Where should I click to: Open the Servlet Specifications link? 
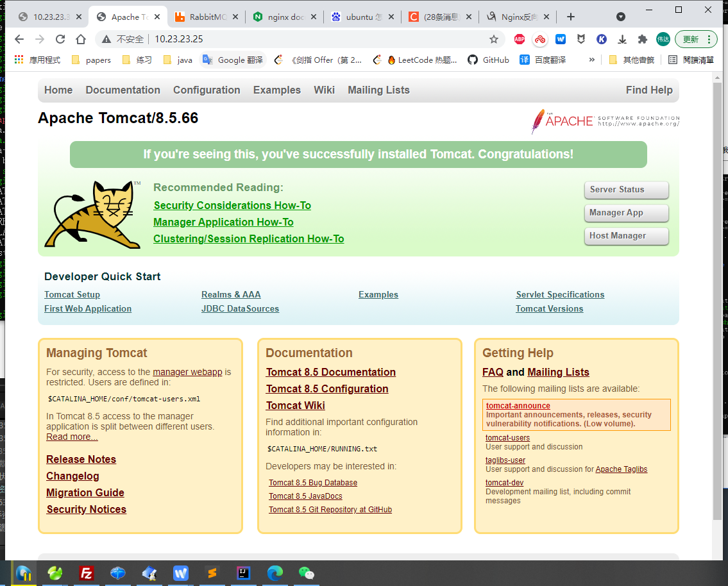[560, 295]
